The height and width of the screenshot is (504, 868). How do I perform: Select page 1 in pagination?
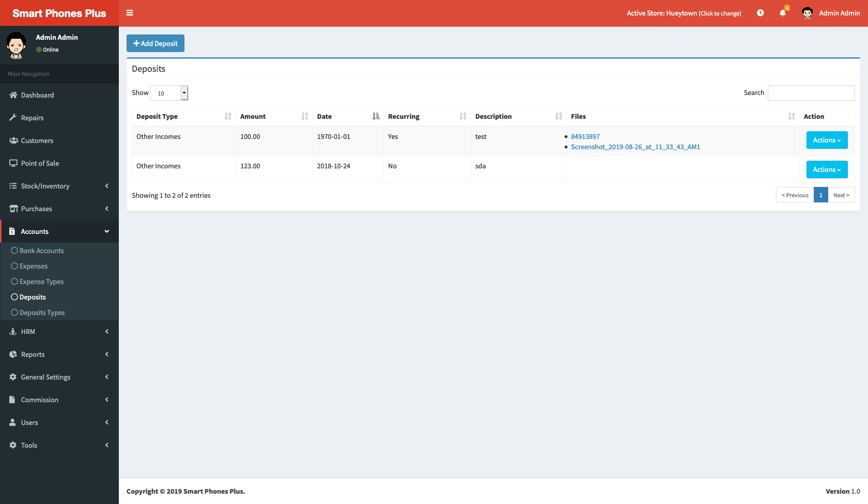pos(821,195)
